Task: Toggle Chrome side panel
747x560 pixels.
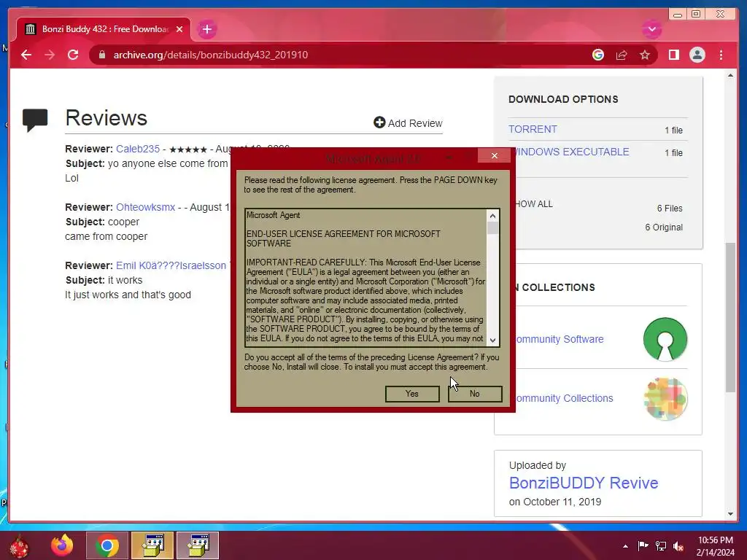Action: click(673, 55)
